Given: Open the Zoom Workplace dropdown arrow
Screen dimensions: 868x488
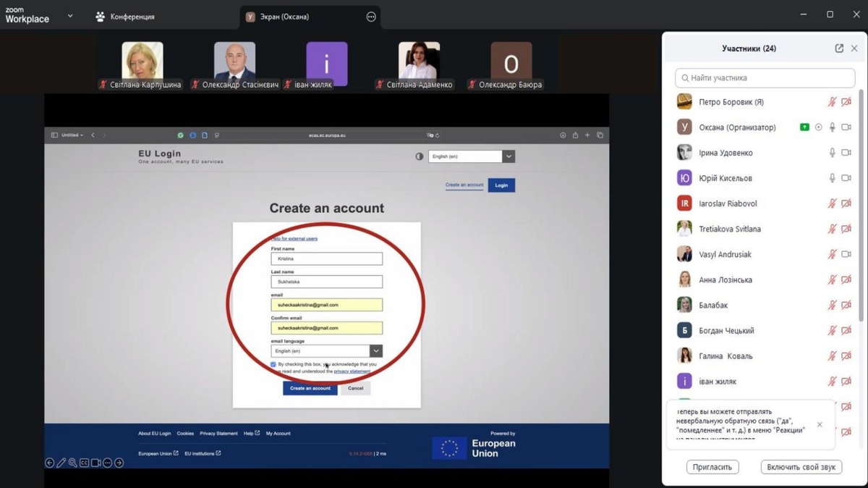Looking at the screenshot, I should [x=70, y=16].
